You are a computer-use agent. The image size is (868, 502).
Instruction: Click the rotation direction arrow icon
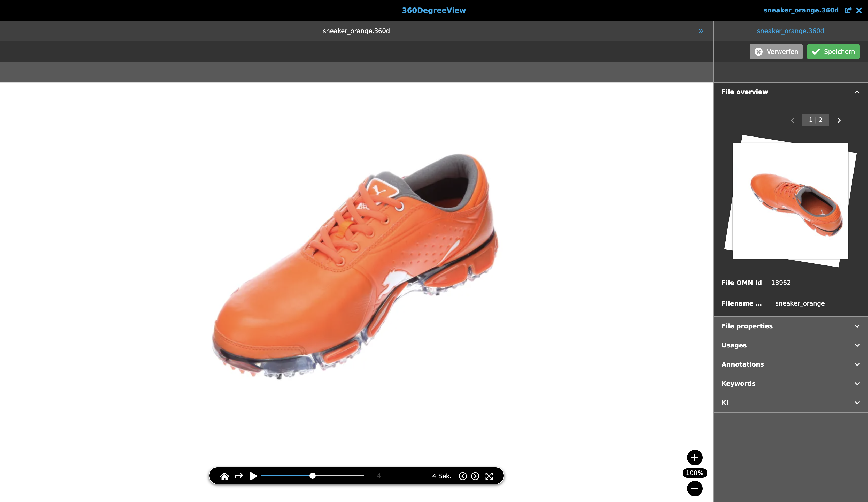click(239, 476)
